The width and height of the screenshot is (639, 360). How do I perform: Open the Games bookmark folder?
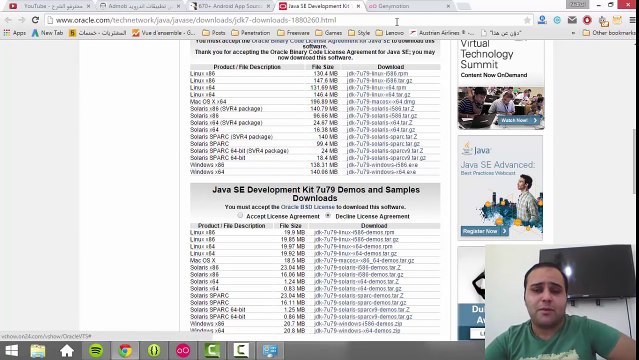pos(328,33)
